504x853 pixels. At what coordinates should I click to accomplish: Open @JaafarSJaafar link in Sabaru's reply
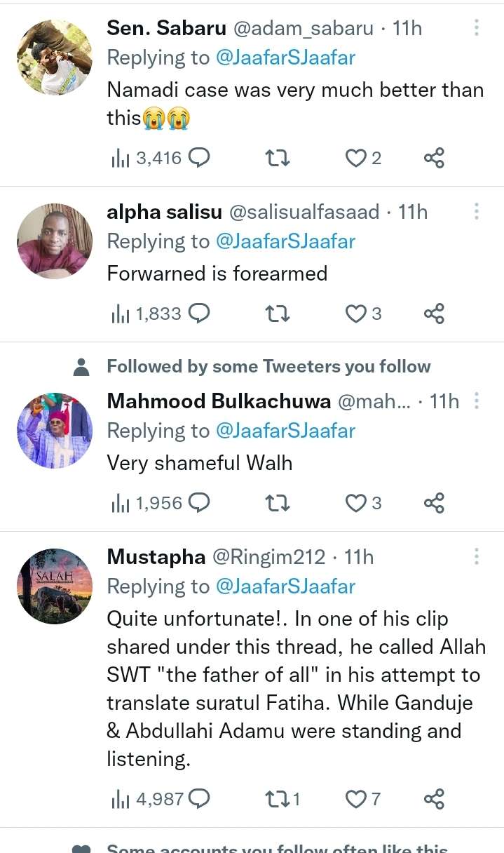point(285,58)
